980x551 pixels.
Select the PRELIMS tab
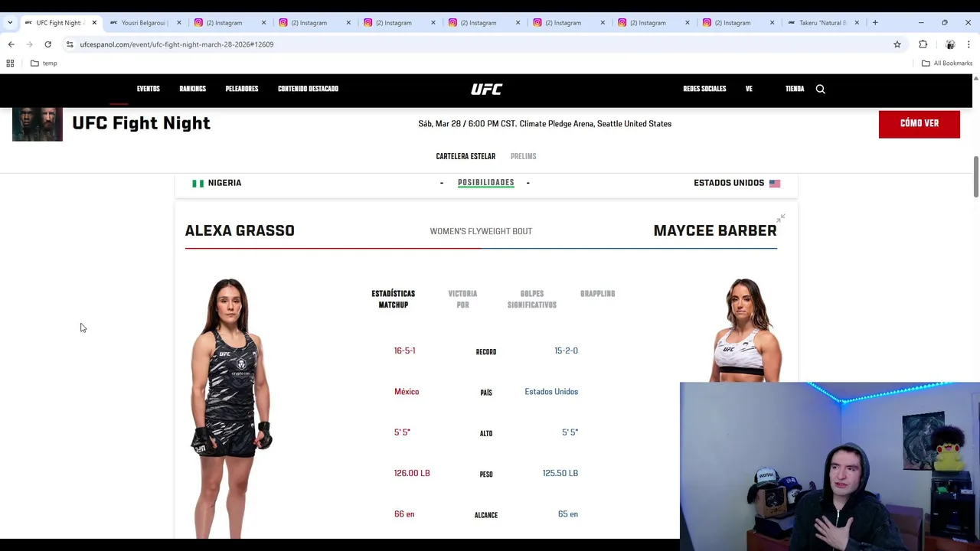[x=524, y=156]
